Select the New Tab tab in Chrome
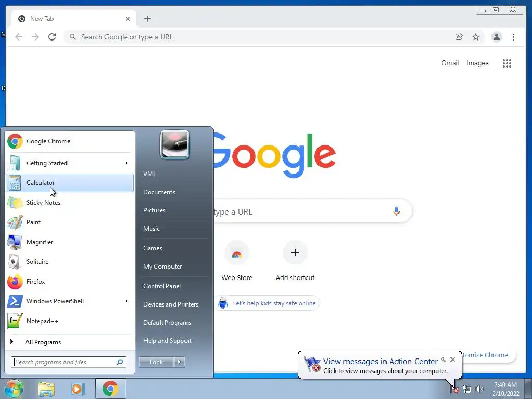532x399 pixels. pyautogui.click(x=74, y=19)
